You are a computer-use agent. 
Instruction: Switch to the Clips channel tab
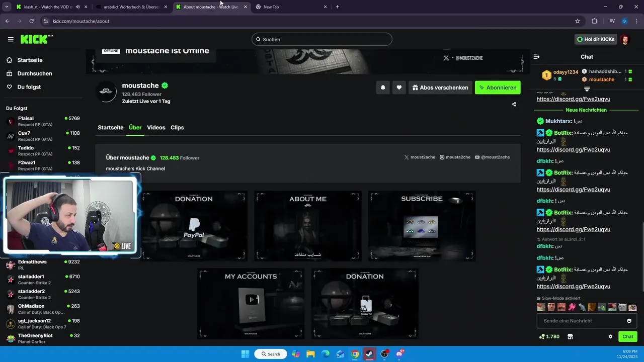pos(177,128)
